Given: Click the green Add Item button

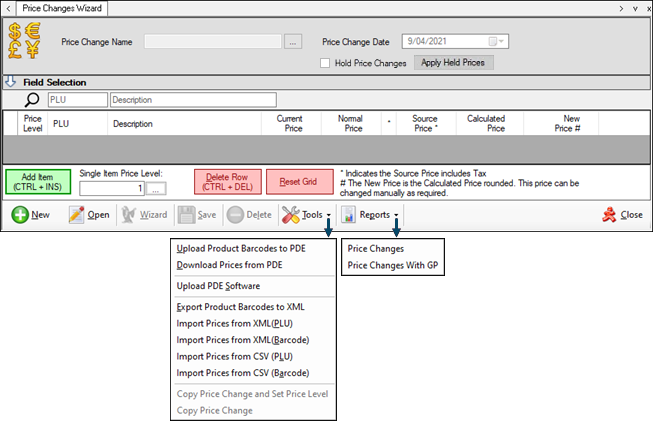Looking at the screenshot, I should point(38,182).
